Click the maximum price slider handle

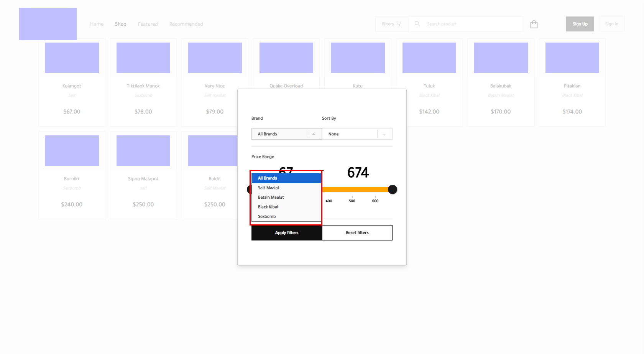click(x=392, y=189)
